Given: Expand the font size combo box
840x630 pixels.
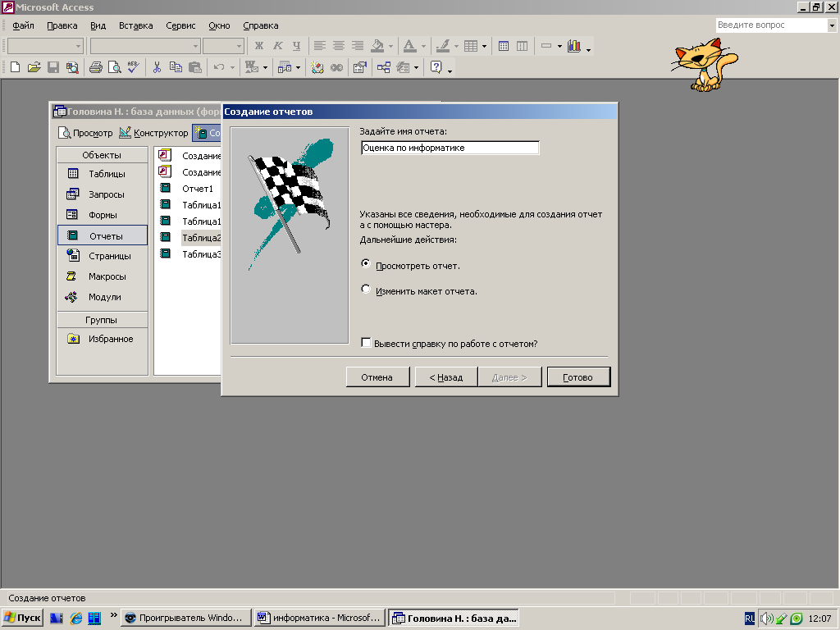Looking at the screenshot, I should tap(239, 46).
